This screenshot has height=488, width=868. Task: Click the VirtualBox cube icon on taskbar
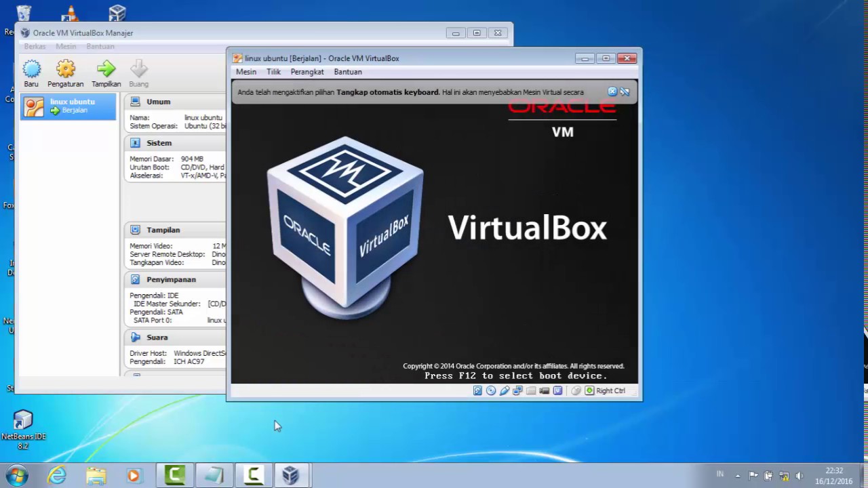(291, 475)
